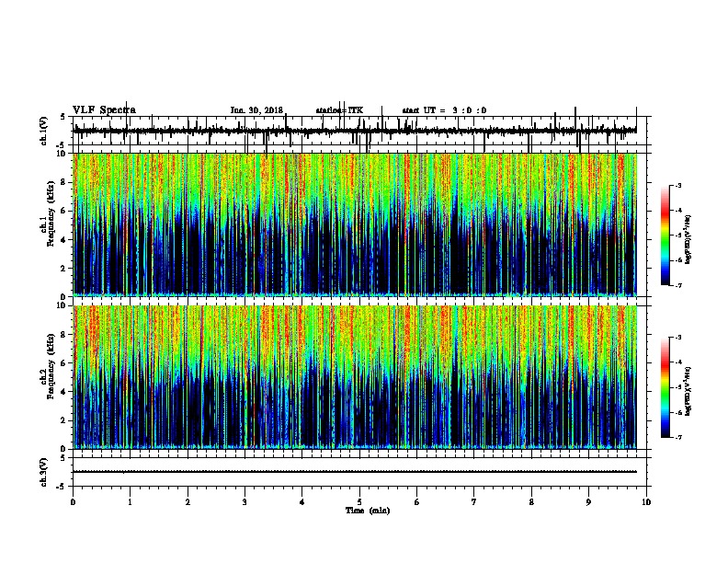Image resolution: width=728 pixels, height=563 pixels.
Task: Click the "5" tick of the ch.1(V) axis
Action: click(x=63, y=117)
